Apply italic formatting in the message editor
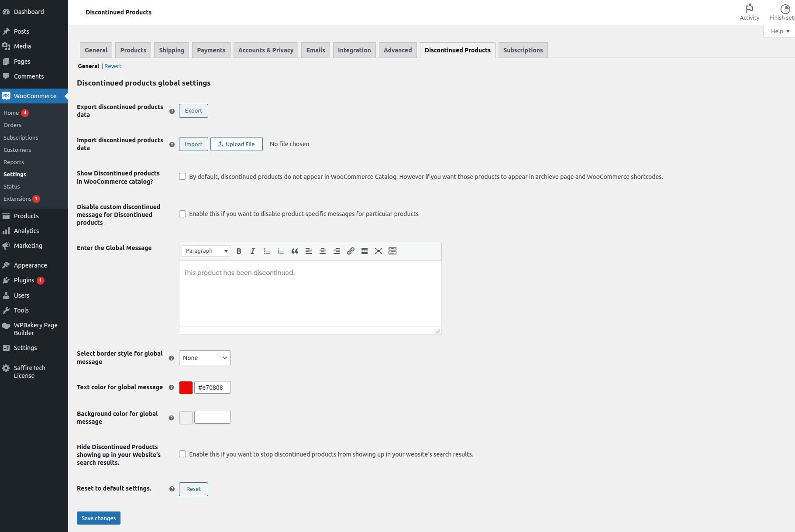This screenshot has width=795, height=532. click(x=253, y=251)
